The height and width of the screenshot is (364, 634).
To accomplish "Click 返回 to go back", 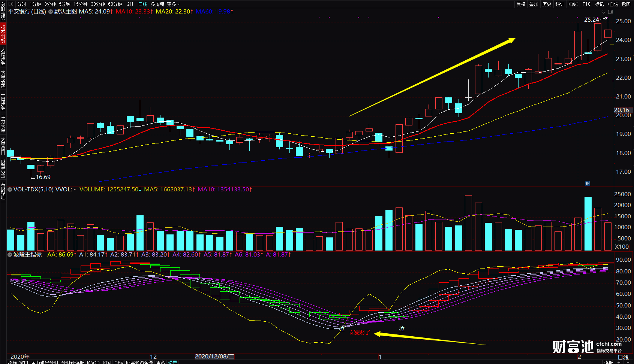I will 626,4.
